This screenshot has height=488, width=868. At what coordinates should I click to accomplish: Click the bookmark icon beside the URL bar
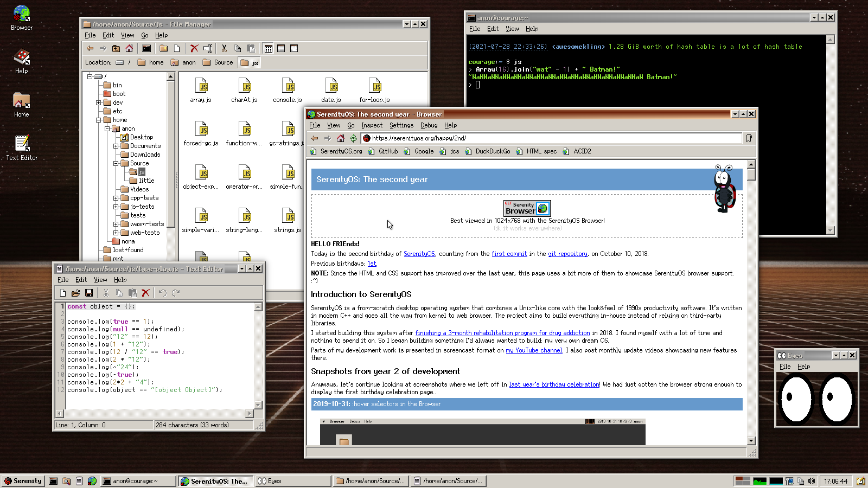tap(749, 138)
